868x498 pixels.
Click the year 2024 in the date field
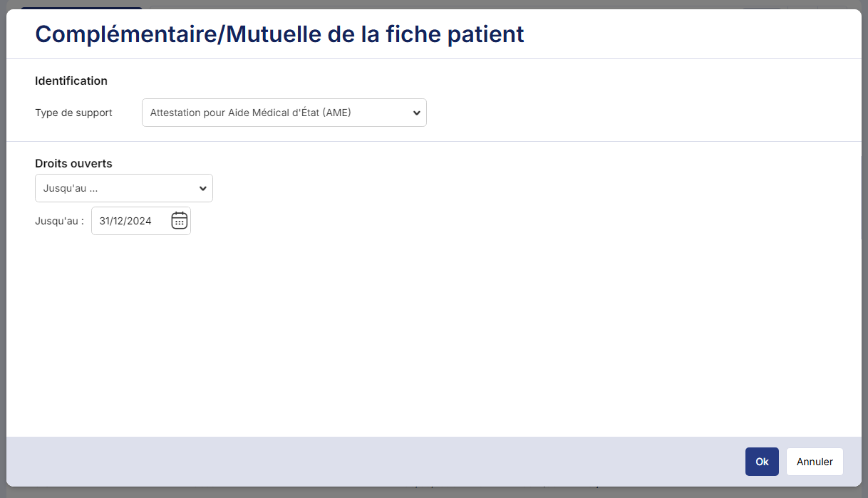point(140,221)
